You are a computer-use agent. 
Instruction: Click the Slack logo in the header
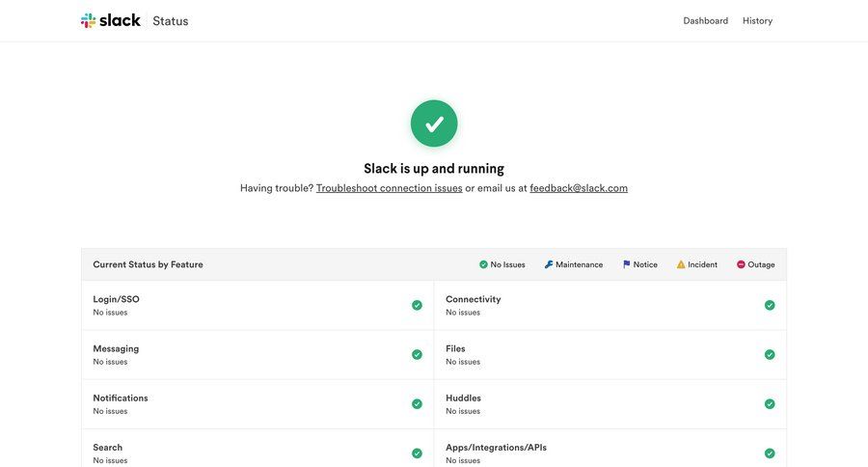tap(110, 20)
